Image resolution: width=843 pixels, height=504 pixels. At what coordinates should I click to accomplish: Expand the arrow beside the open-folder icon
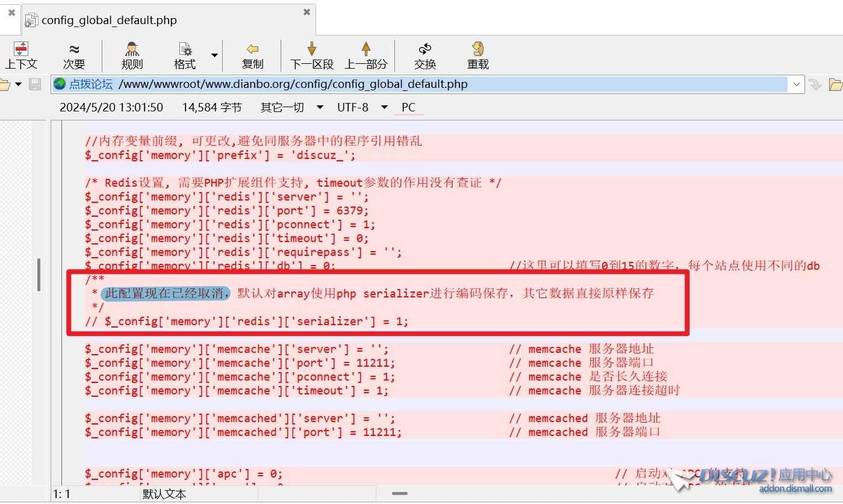18,84
